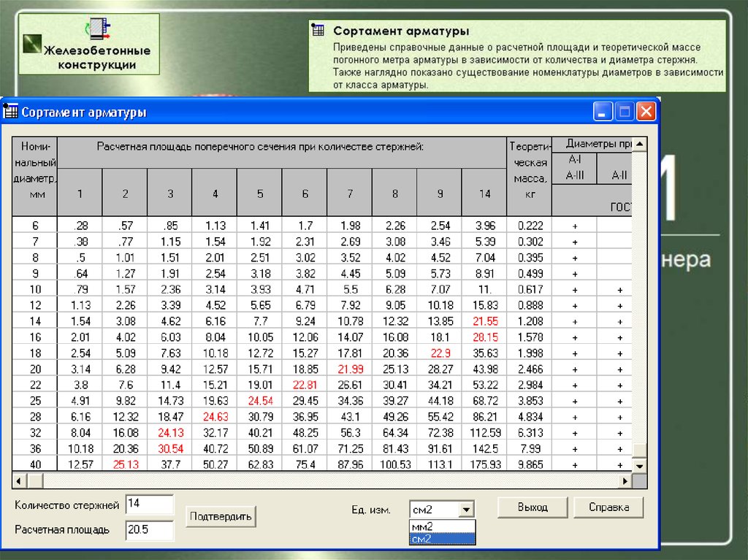Image resolution: width=748 pixels, height=560 pixels.
Task: Select the red 21.55 cell in the table
Action: 485,321
